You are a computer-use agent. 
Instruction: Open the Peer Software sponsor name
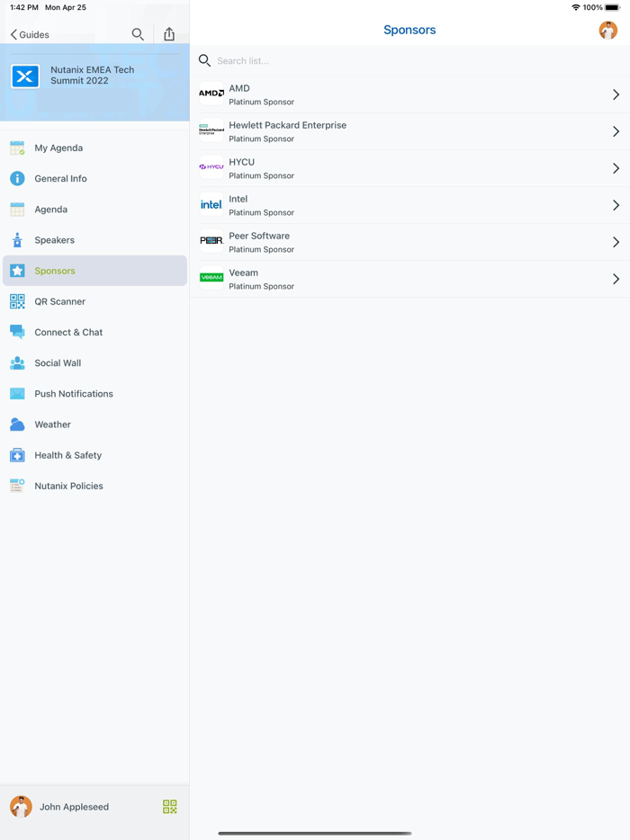(x=259, y=236)
